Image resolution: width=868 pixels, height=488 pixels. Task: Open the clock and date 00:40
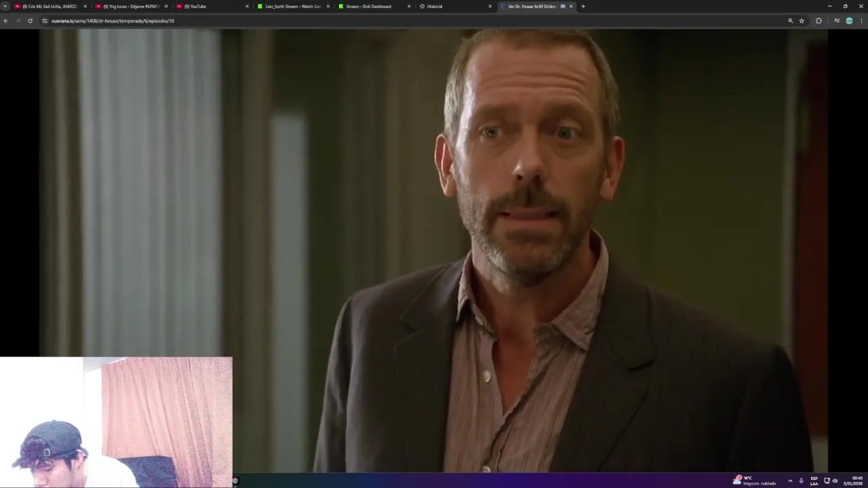click(853, 481)
